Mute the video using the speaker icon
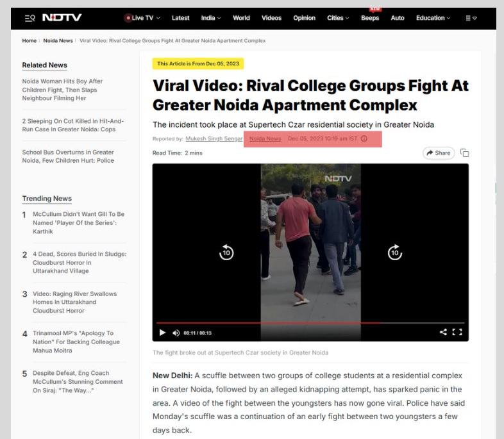The image size is (504, 439). 176,333
